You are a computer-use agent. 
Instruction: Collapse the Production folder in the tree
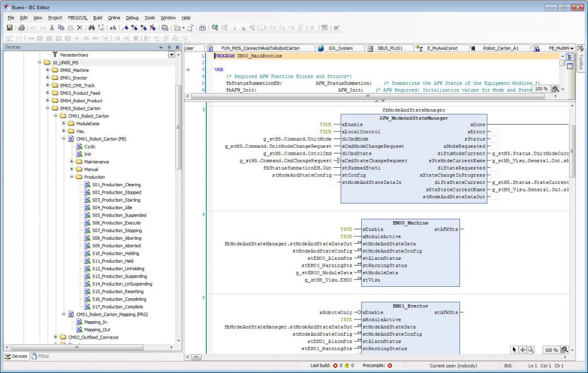(x=72, y=177)
